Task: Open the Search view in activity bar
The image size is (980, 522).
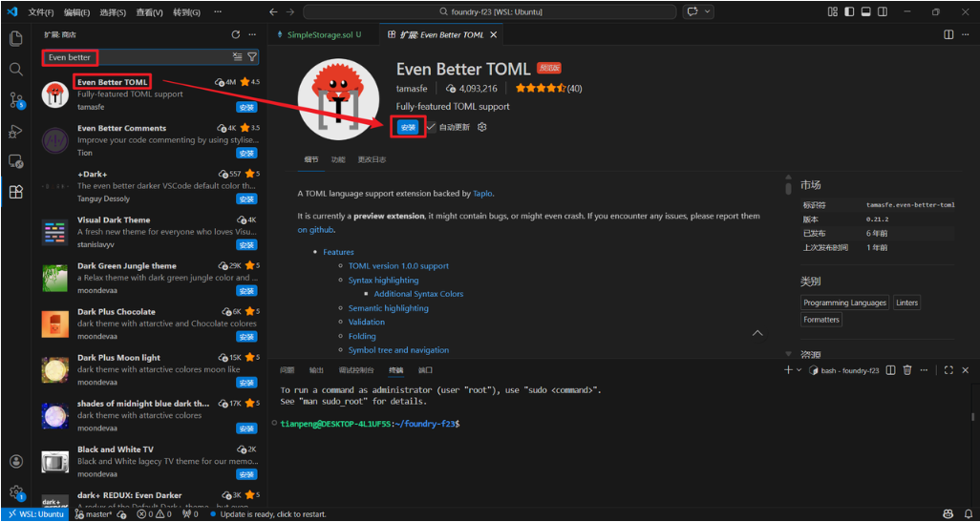Action: 15,70
